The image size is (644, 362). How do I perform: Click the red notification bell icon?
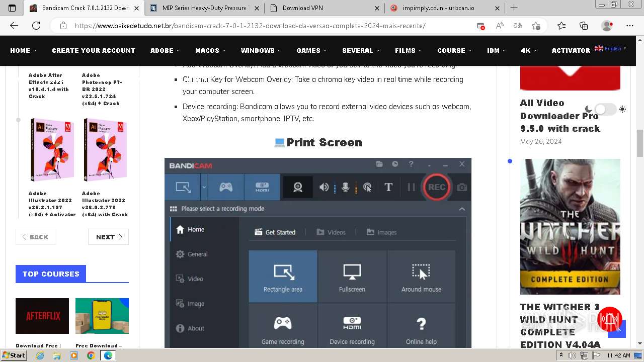611,319
